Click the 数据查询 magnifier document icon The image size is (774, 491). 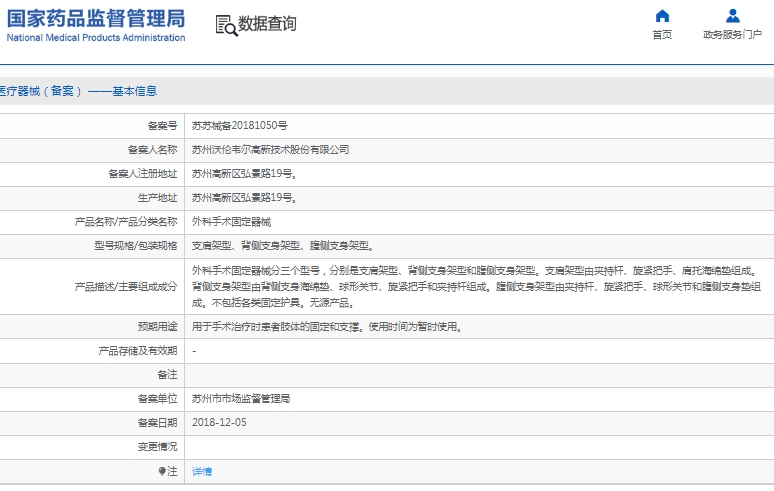[227, 25]
